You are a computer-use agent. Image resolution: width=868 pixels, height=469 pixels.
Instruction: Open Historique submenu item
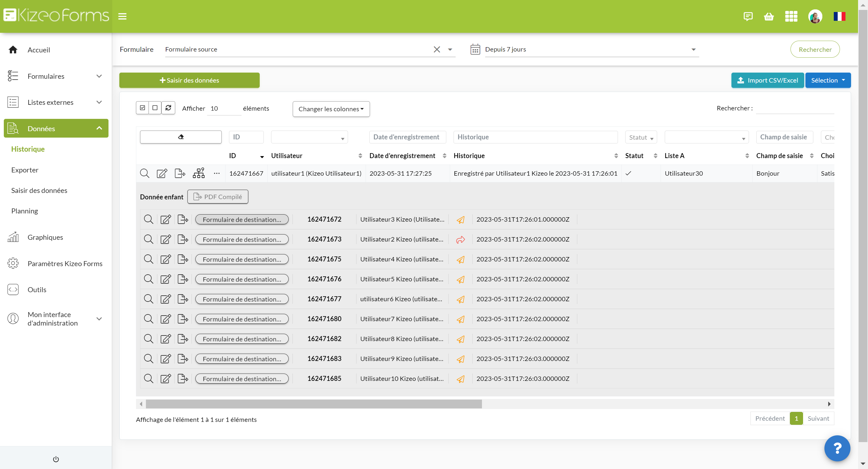[27, 149]
